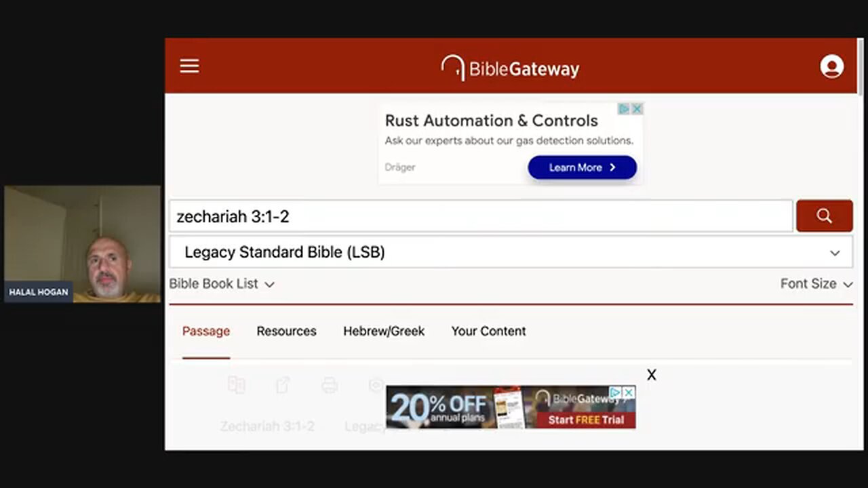Screen dimensions: 868x488
Task: Open the Hebrew/Greek tab
Action: point(384,331)
